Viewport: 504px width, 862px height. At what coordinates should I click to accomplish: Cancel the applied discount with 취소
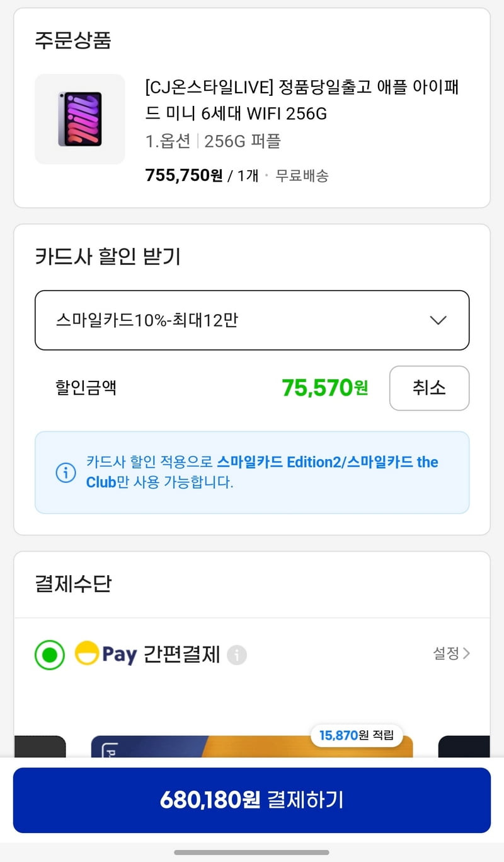(429, 388)
